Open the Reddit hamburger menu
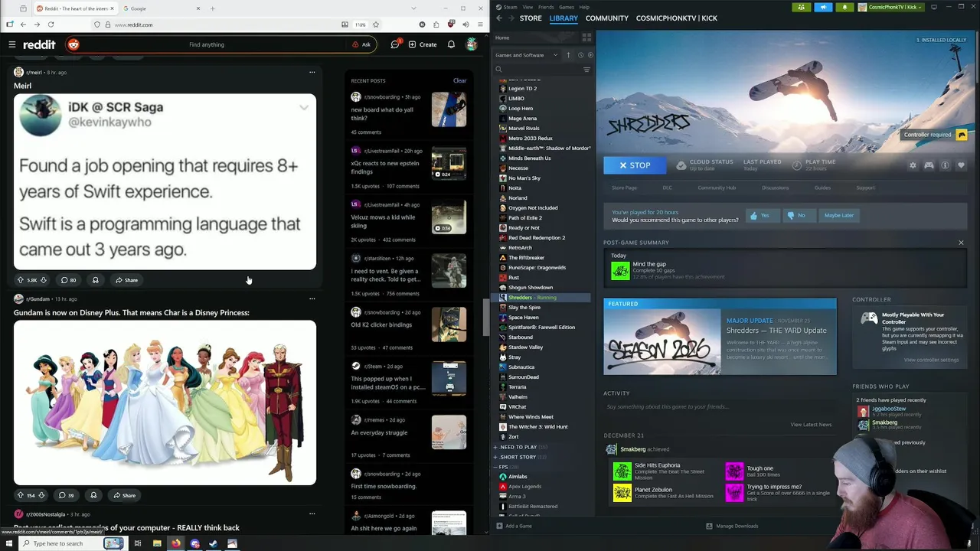980x551 pixels. tap(12, 44)
